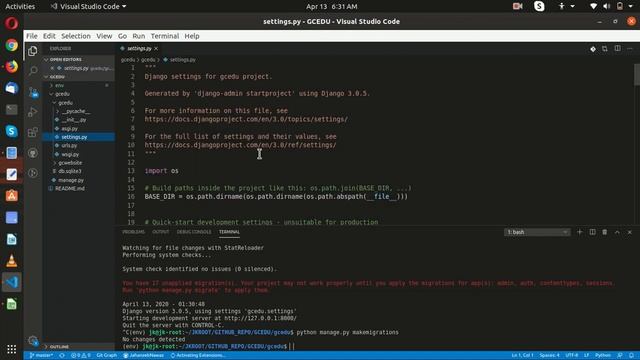Image resolution: width=640 pixels, height=360 pixels.
Task: Create a new terminal with plus icon
Action: click(x=580, y=232)
